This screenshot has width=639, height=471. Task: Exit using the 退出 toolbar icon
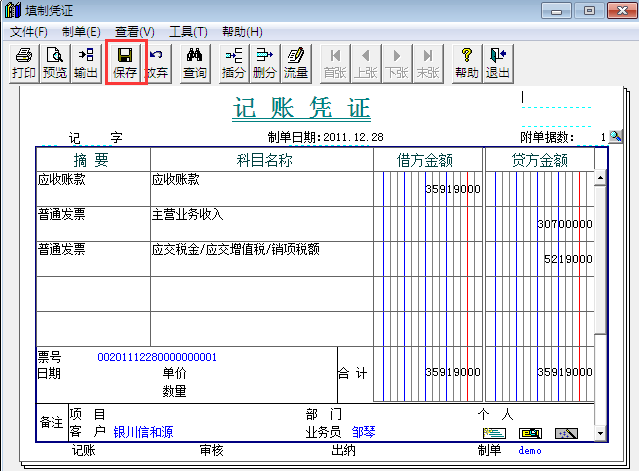coord(497,63)
